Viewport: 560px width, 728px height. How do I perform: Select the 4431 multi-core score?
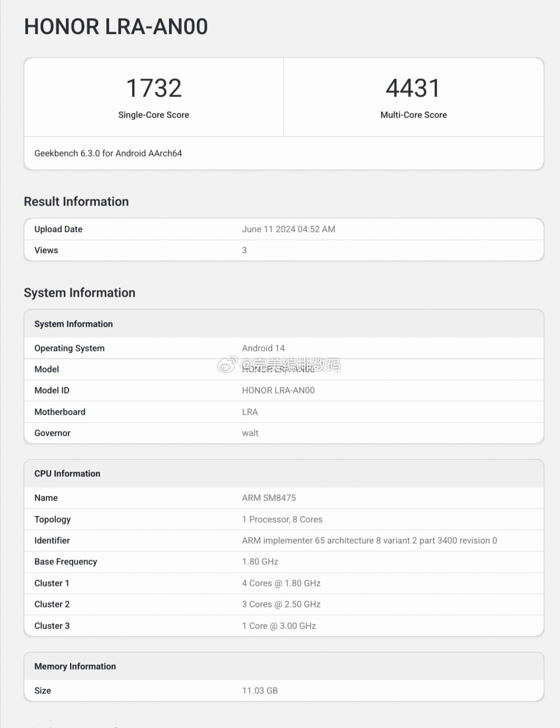coord(413,88)
